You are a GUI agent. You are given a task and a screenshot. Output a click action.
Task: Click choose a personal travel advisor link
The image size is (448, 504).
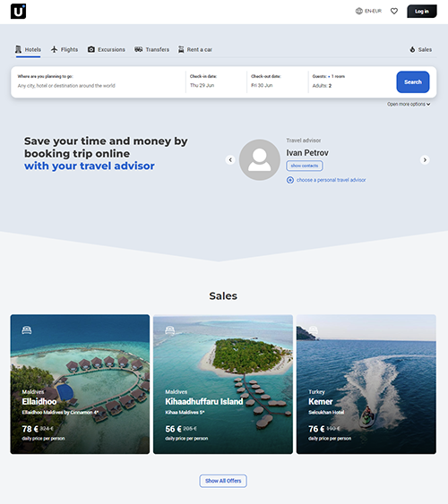[326, 180]
